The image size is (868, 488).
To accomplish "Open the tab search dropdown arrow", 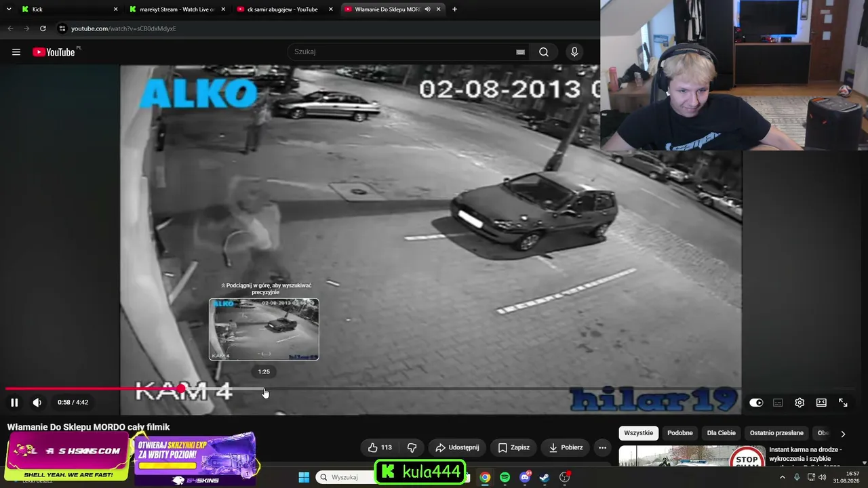I will pyautogui.click(x=9, y=9).
